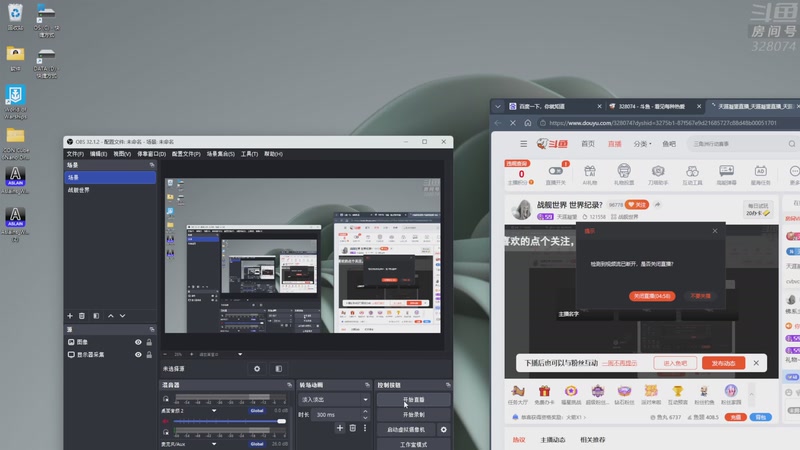Go to the 首页 nav item on Douyu
Screen dimensions: 800x450
tap(588, 144)
